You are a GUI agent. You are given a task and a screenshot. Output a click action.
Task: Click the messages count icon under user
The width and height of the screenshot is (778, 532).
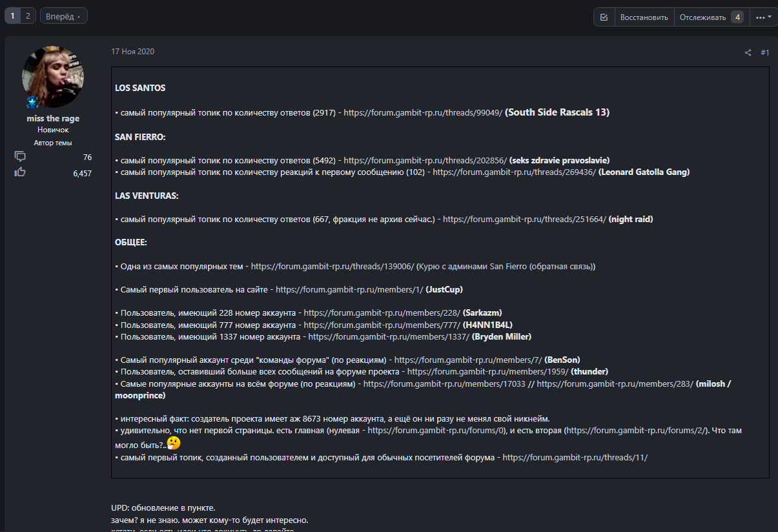[20, 157]
